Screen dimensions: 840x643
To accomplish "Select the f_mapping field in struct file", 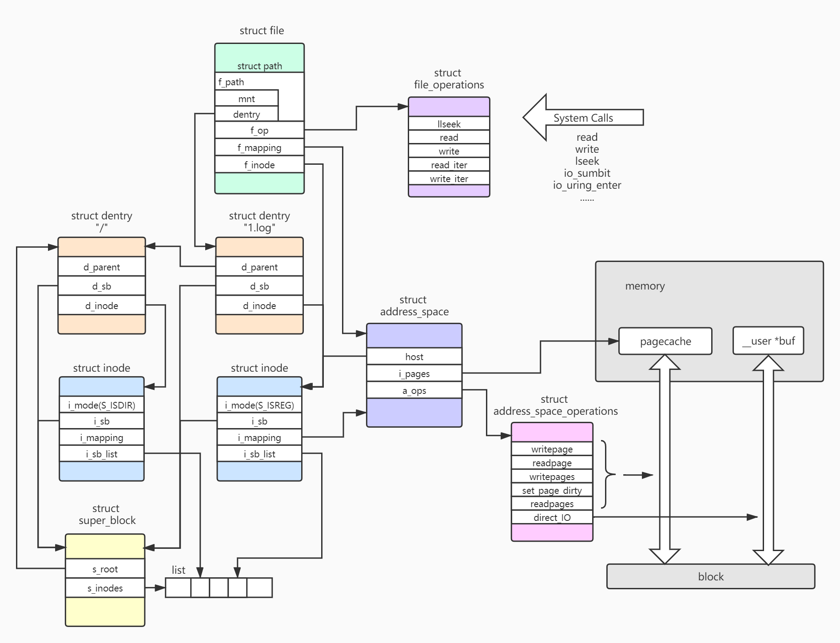I will coord(259,147).
